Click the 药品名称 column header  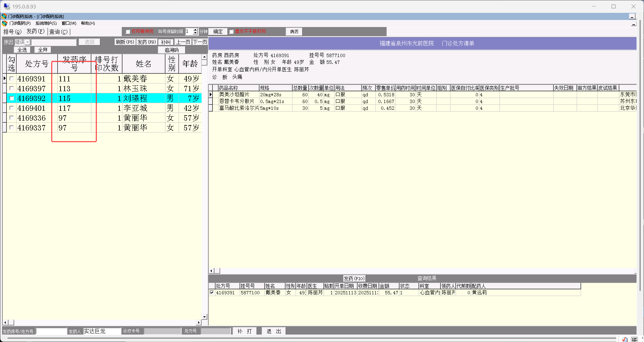(238, 88)
